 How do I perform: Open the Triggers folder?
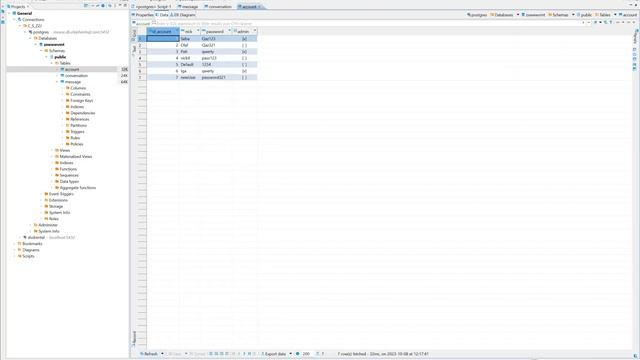pyautogui.click(x=77, y=132)
